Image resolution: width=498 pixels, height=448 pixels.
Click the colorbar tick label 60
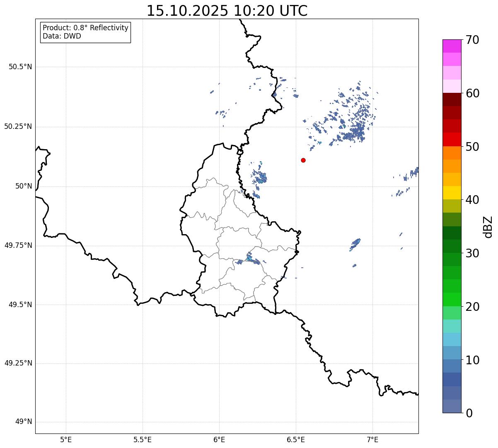[472, 93]
